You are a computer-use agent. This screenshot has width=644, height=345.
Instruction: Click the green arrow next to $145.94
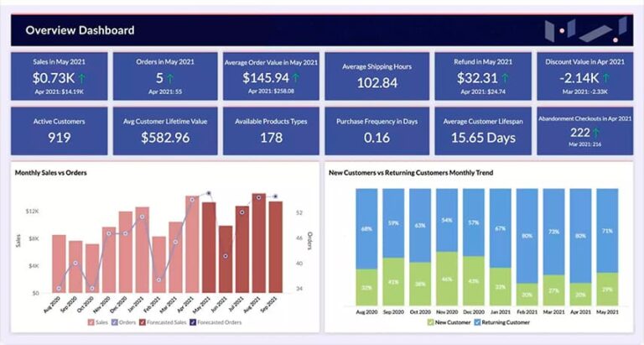pyautogui.click(x=294, y=78)
